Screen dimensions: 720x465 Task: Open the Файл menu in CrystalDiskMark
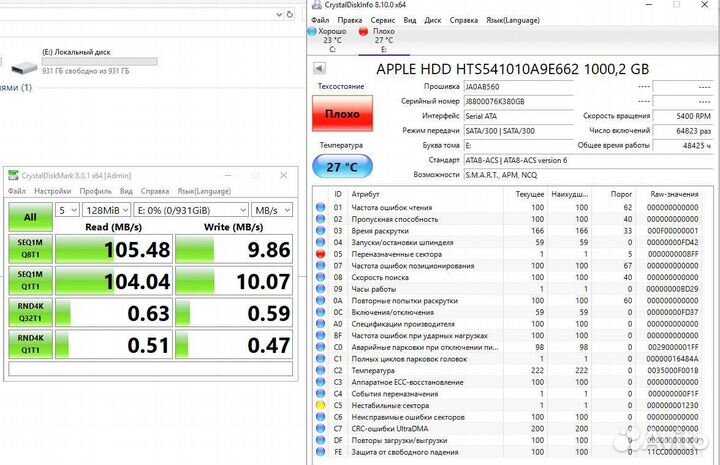pyautogui.click(x=17, y=191)
